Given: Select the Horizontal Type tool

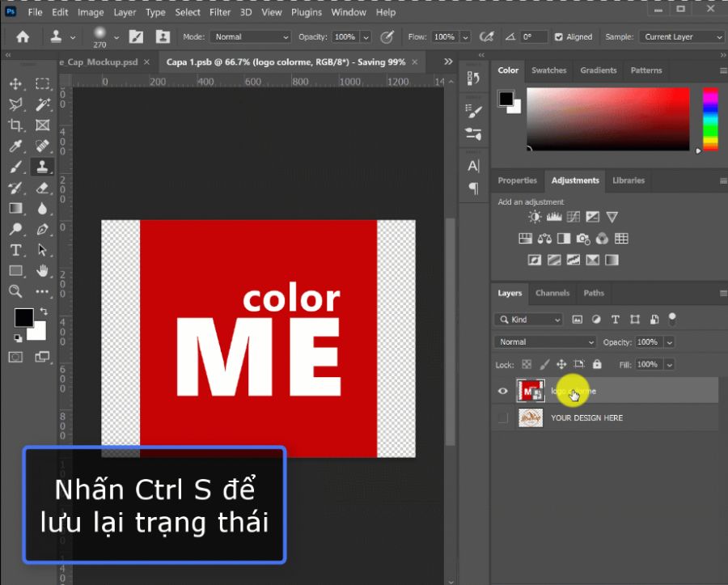Looking at the screenshot, I should coord(15,250).
